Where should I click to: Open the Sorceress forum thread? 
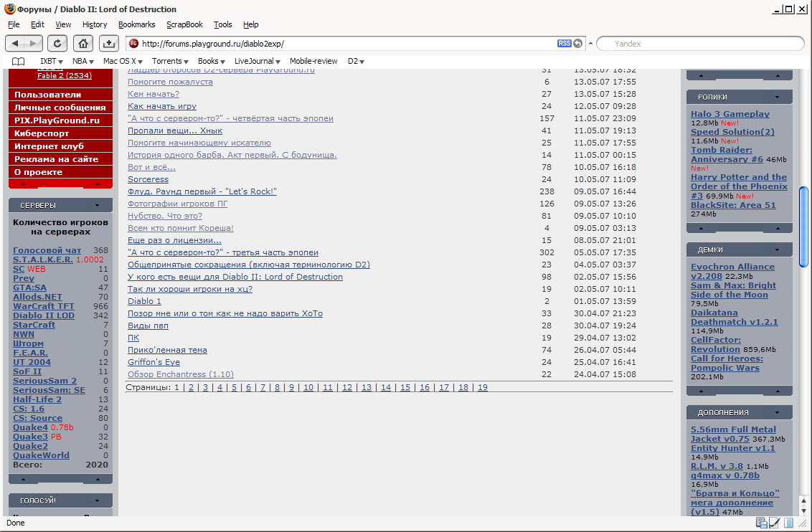point(148,179)
